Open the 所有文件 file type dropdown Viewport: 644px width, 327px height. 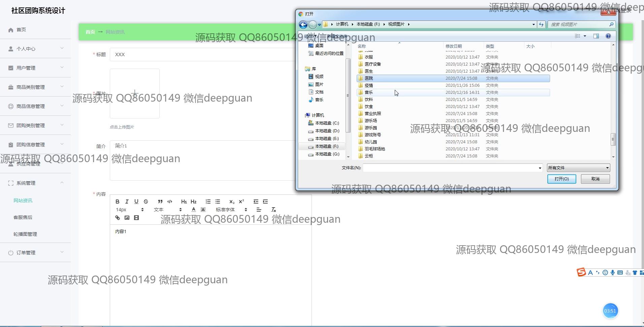(578, 168)
